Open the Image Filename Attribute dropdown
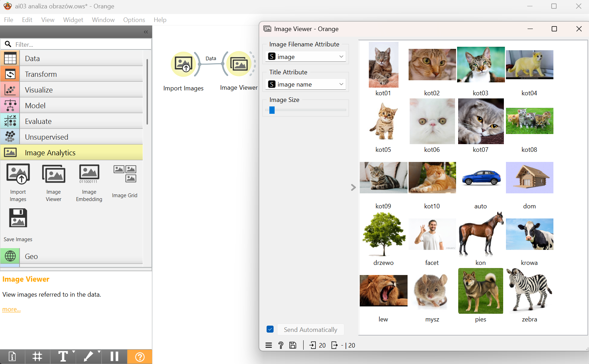 coord(306,57)
